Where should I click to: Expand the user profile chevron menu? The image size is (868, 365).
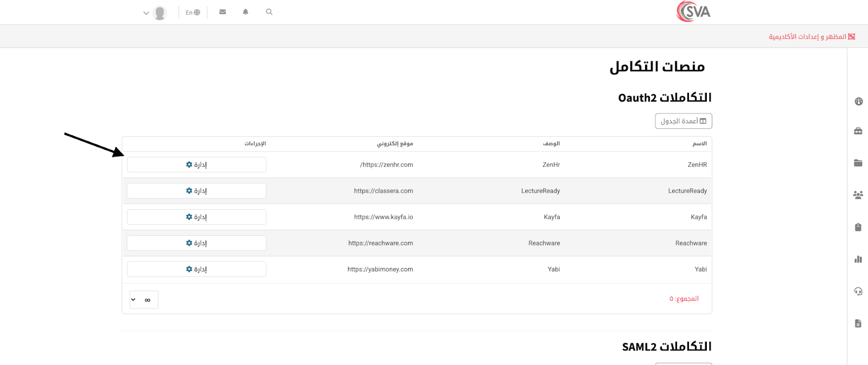click(146, 13)
